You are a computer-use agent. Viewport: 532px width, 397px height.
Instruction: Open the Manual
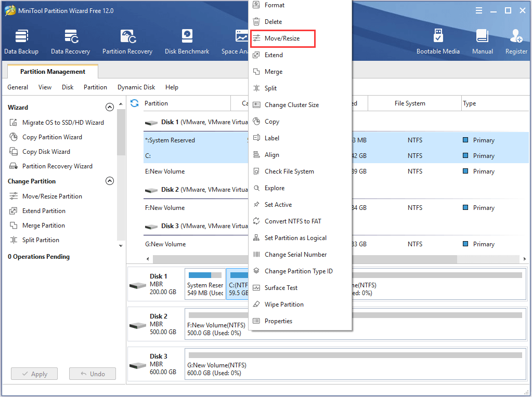pyautogui.click(x=483, y=42)
